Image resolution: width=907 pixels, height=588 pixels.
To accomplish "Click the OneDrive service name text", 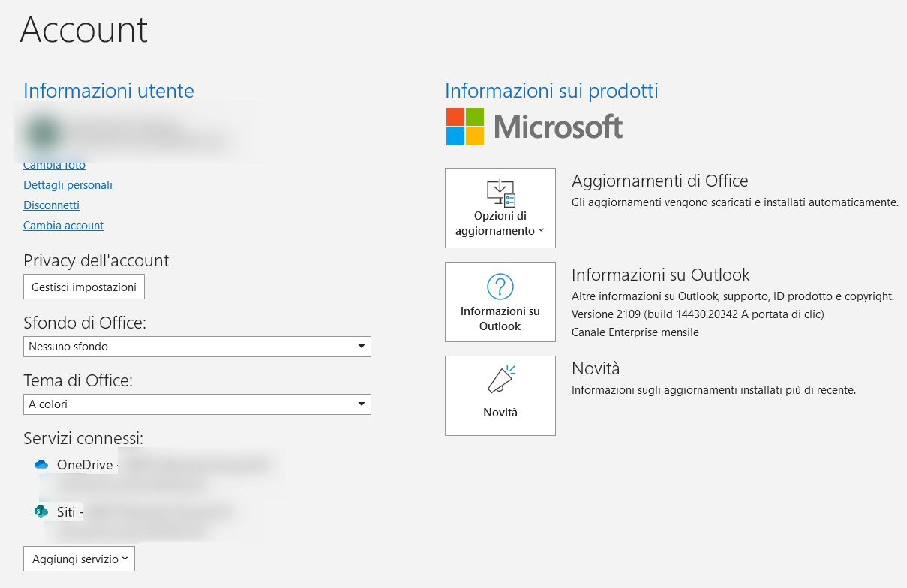I will pos(85,465).
